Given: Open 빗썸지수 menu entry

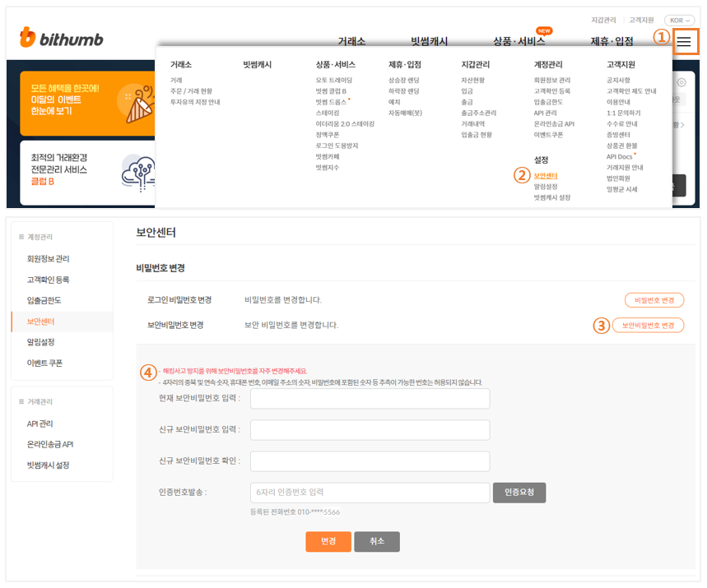Looking at the screenshot, I should pos(328,167).
